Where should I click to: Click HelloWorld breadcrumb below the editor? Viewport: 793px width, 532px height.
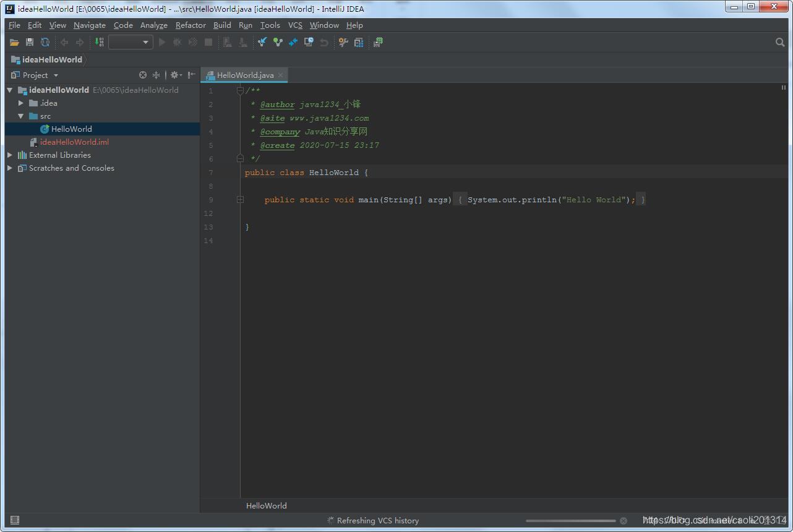point(267,505)
